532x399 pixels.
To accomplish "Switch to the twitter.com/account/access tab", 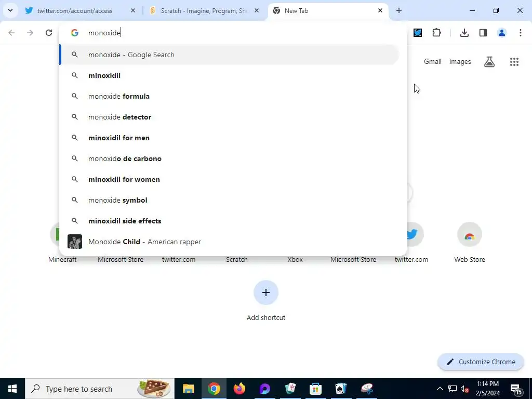I will pos(75,11).
